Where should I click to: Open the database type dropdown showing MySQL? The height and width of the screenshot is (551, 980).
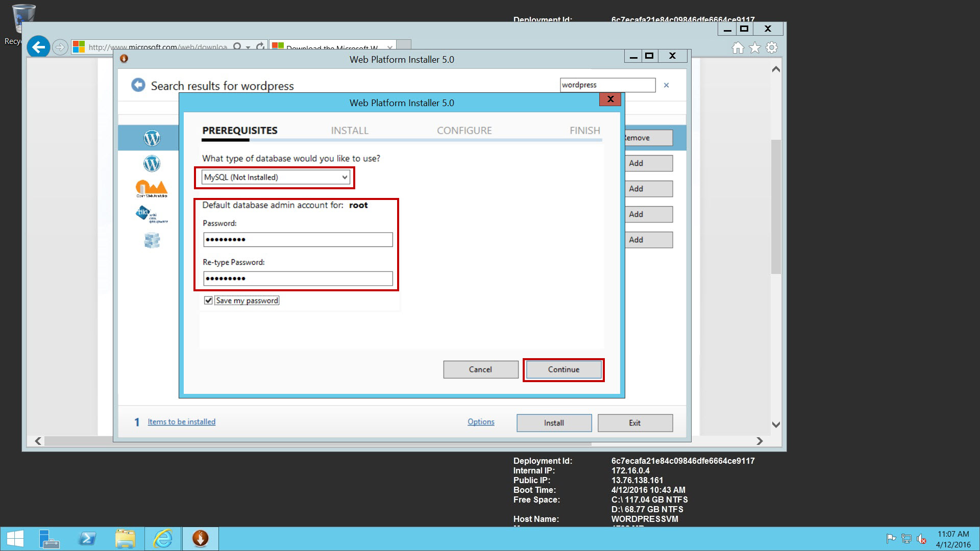[x=276, y=177]
